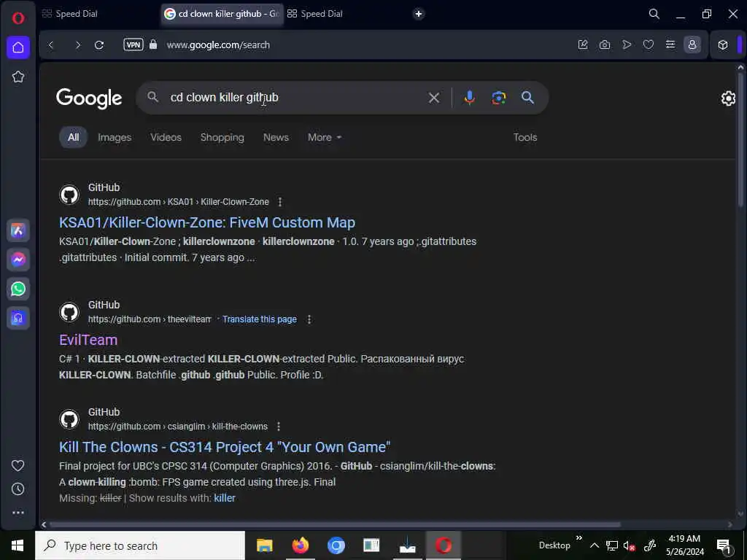This screenshot has height=560, width=747.
Task: Show results with killer link
Action: [x=225, y=498]
